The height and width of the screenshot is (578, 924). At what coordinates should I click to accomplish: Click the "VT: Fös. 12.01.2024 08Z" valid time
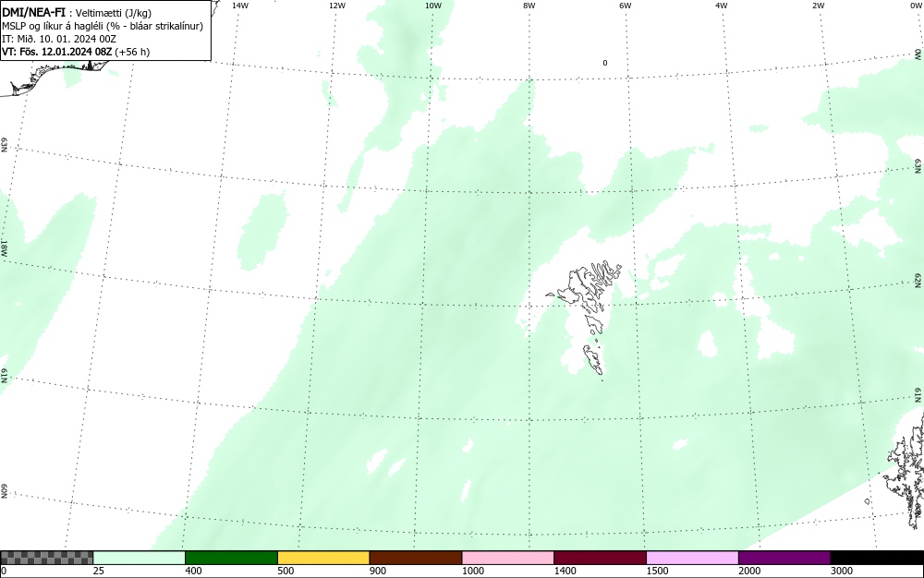[56, 52]
